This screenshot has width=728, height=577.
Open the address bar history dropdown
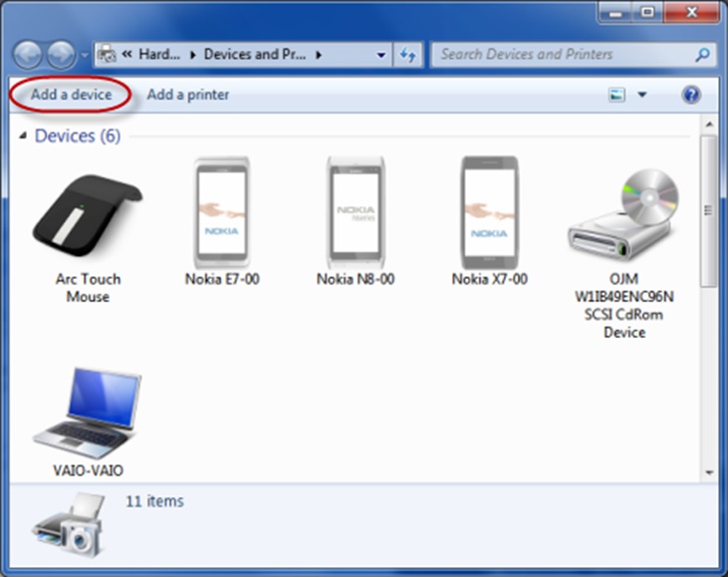point(381,55)
